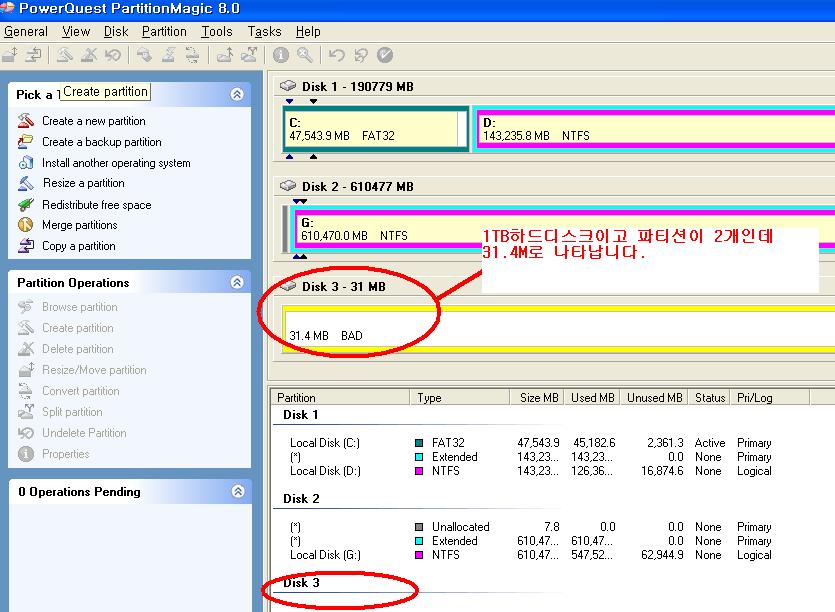The image size is (835, 612).
Task: Sort by the Status column header
Action: (x=709, y=397)
